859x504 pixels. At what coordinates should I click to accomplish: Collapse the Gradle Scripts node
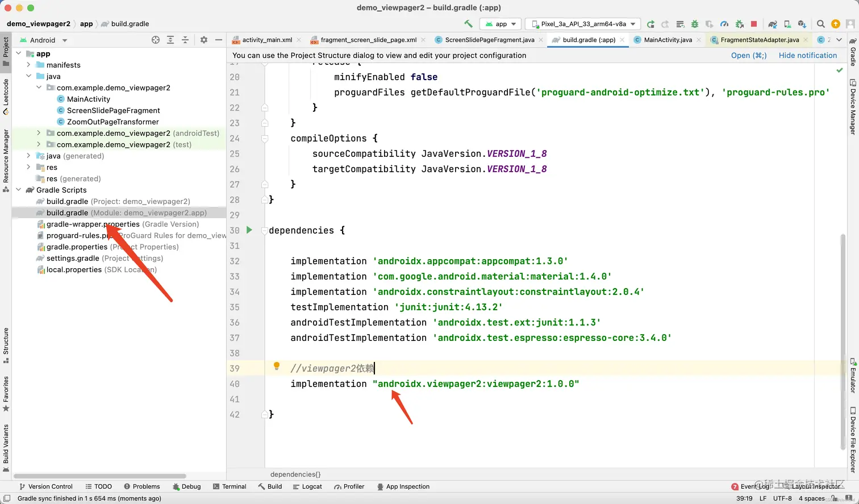pyautogui.click(x=19, y=190)
